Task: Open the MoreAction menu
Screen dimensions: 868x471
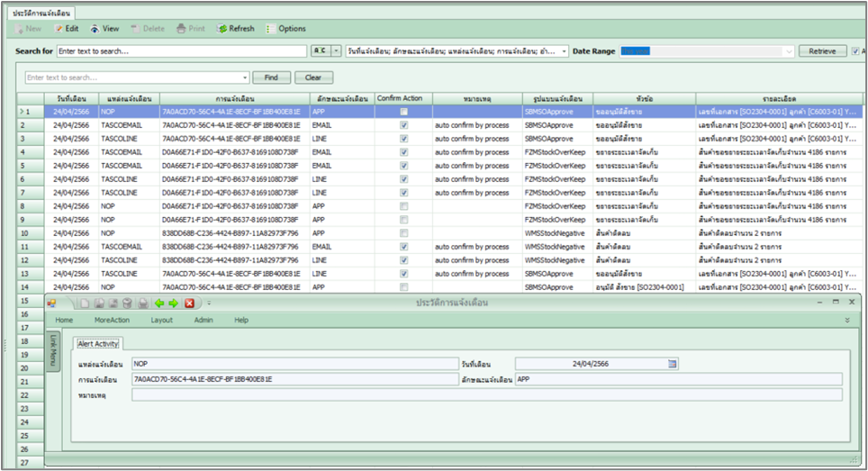Action: tap(112, 320)
